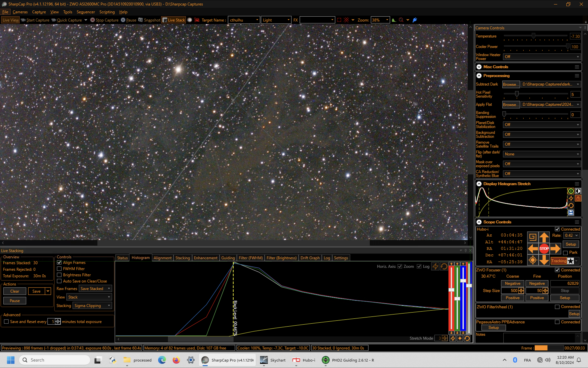This screenshot has width=588, height=368.
Task: Open the Zoom 38% dropdown
Action: coord(380,20)
